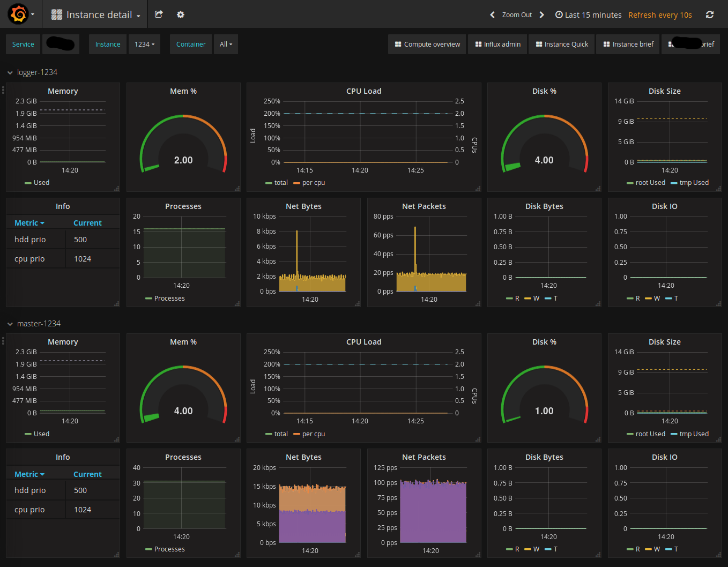Viewport: 728px width, 567px height.
Task: Open Memory panel title menu in logger-1234
Action: 63,91
